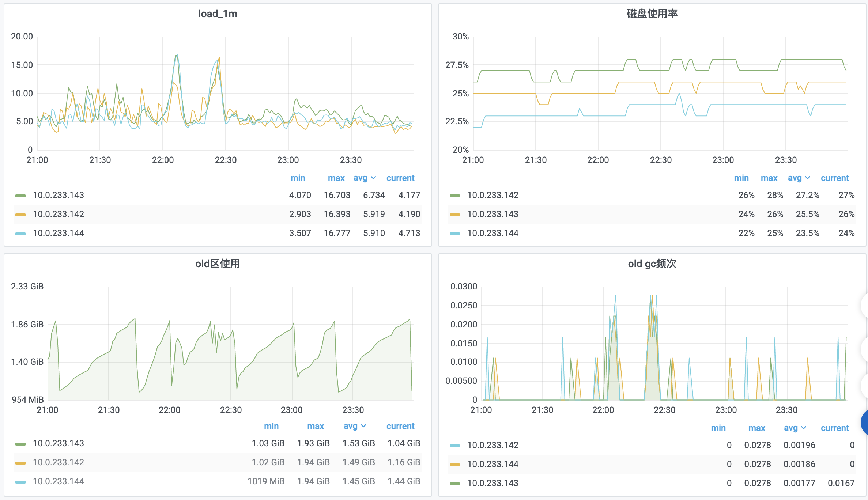Click the blue floating button at right edge
Image resolution: width=868 pixels, height=500 pixels.
tap(864, 423)
